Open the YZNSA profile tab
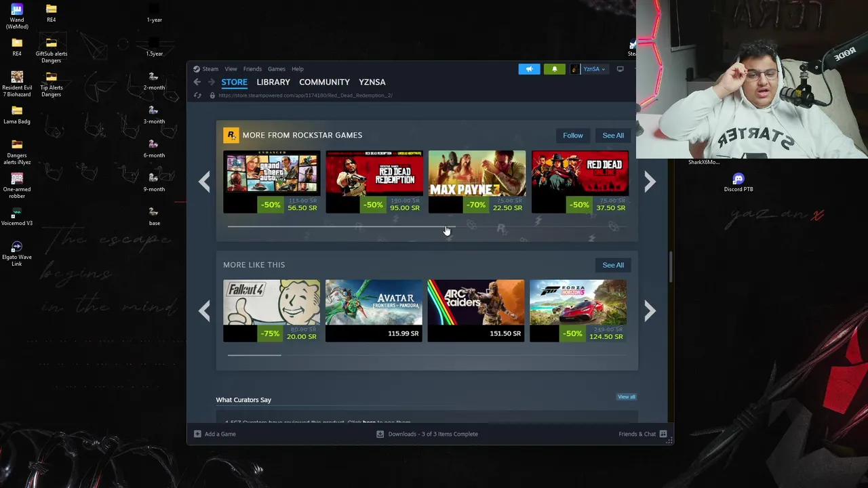The height and width of the screenshot is (488, 868). click(x=372, y=82)
